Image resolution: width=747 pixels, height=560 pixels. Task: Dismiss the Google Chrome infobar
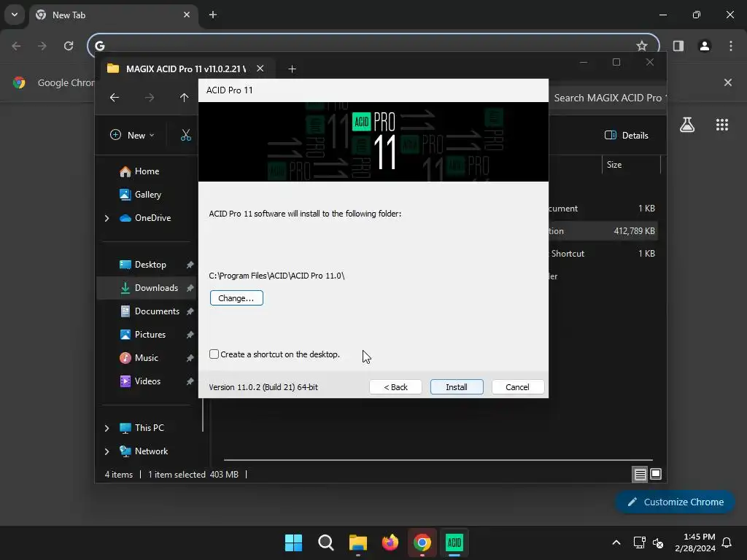tap(727, 82)
